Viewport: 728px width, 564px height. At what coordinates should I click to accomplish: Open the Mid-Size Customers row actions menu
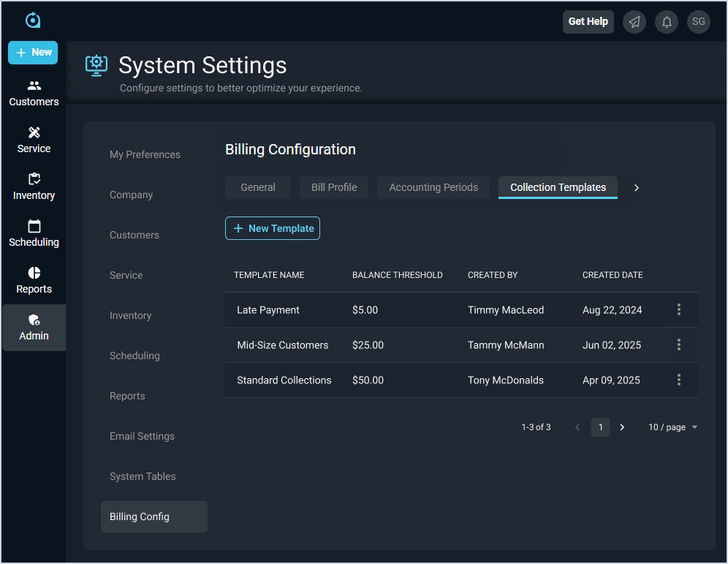click(x=679, y=345)
